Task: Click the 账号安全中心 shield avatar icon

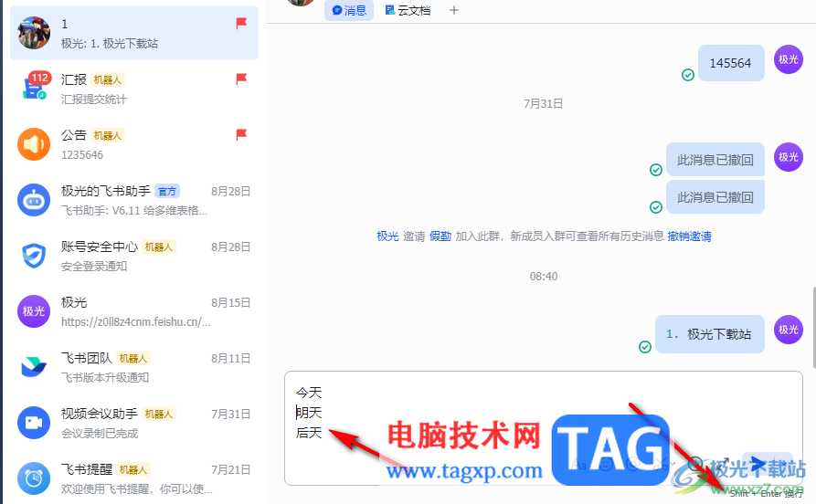Action: [x=34, y=256]
